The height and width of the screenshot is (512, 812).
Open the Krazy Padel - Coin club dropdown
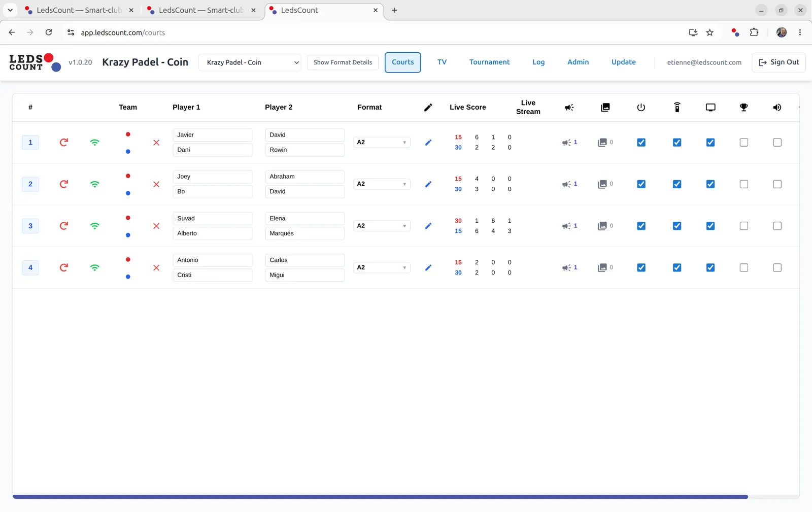pyautogui.click(x=250, y=62)
